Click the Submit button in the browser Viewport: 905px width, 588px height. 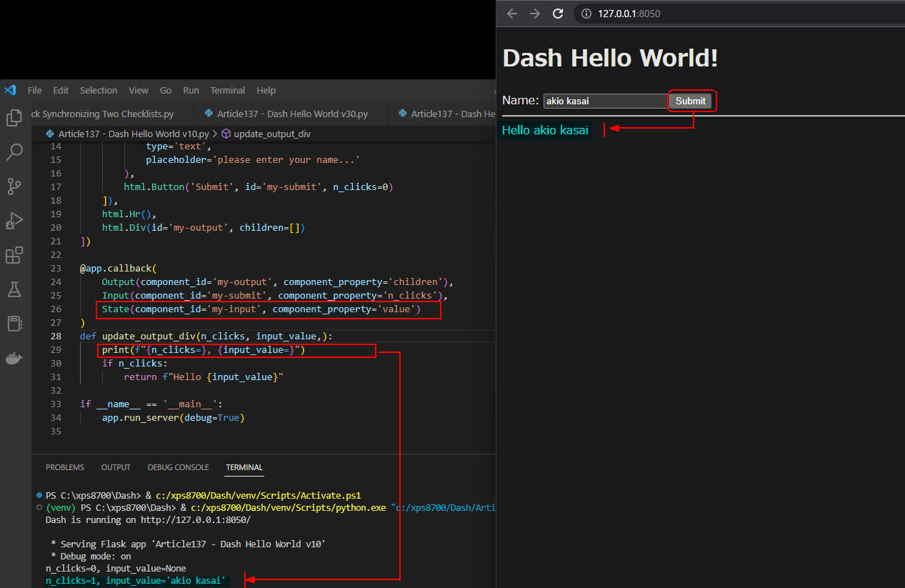(x=691, y=101)
